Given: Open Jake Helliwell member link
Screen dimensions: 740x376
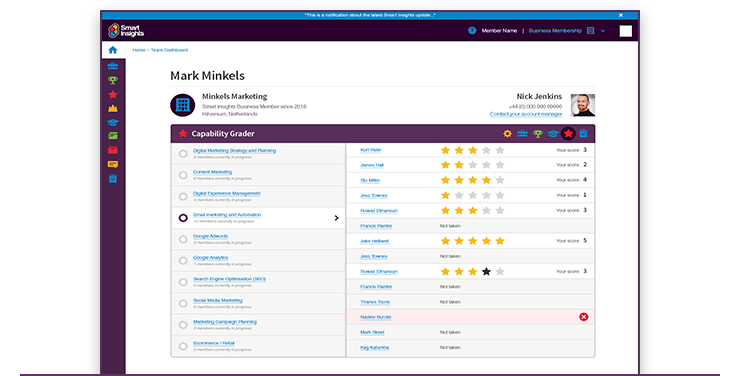Looking at the screenshot, I should point(375,241).
